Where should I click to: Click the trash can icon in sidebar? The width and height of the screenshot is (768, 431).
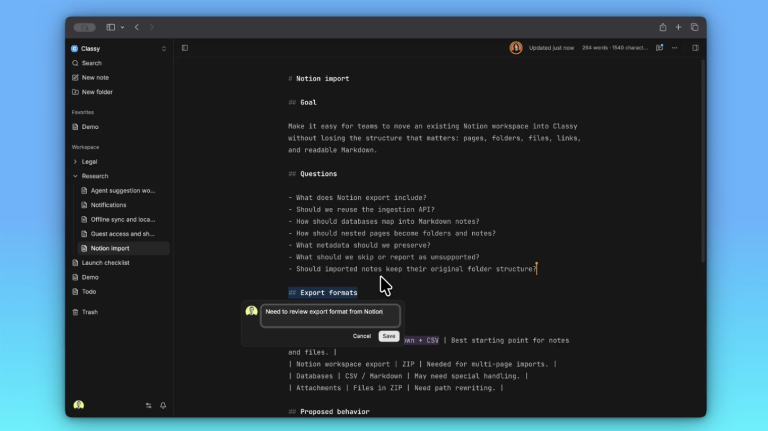(x=75, y=312)
